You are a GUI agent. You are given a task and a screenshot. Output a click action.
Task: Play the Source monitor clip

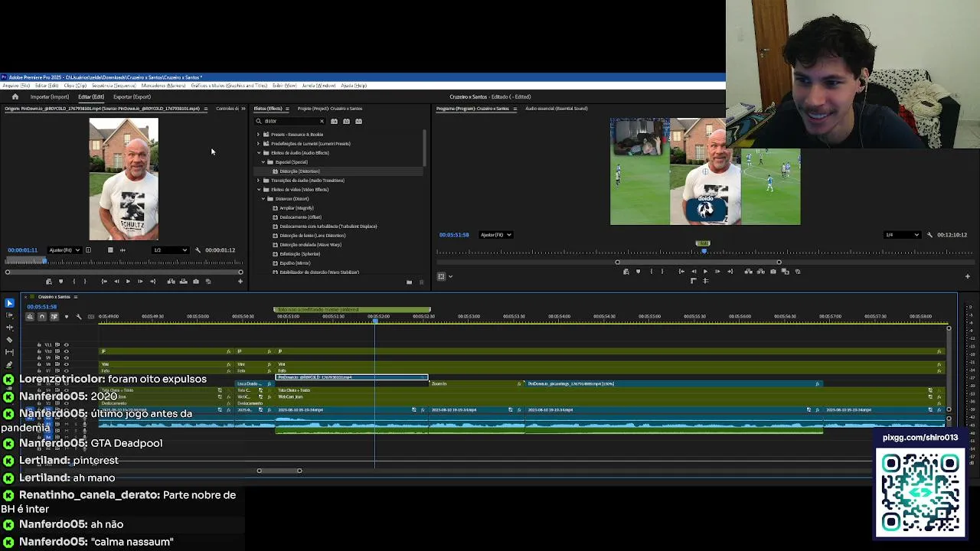point(128,282)
